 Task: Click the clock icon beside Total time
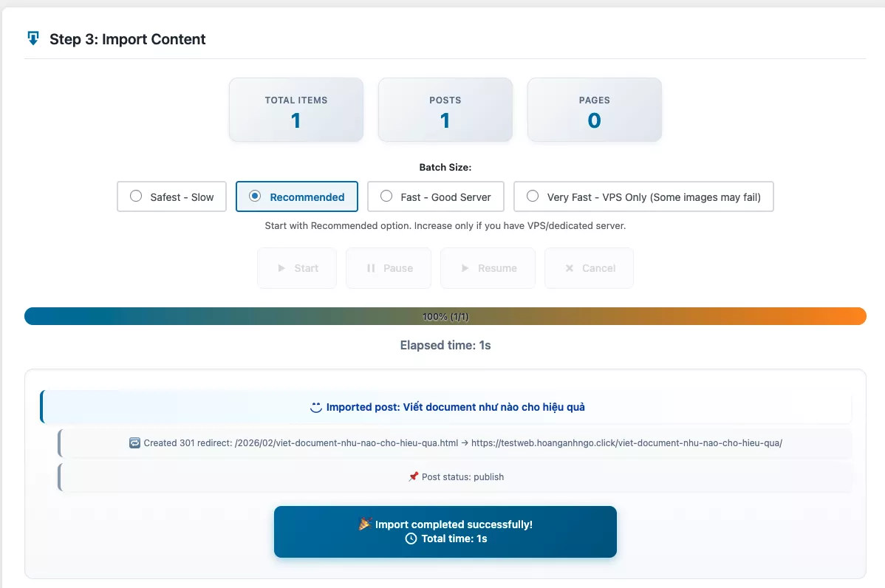(x=411, y=539)
